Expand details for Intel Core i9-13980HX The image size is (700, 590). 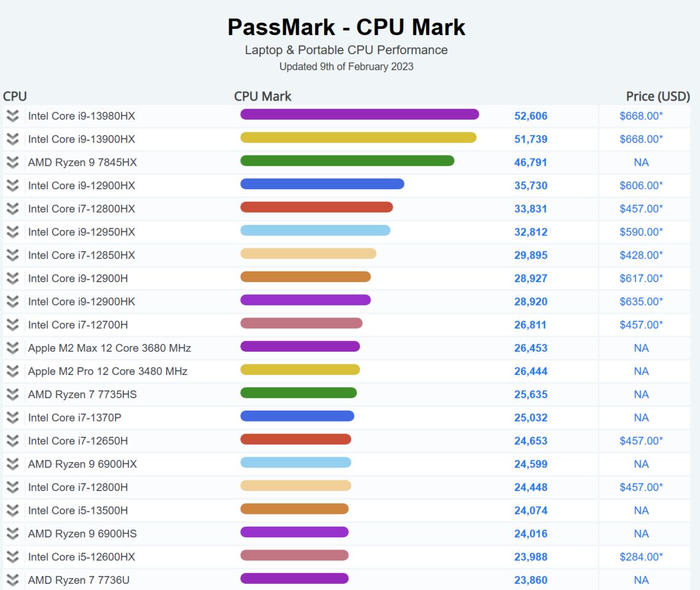coord(12,114)
